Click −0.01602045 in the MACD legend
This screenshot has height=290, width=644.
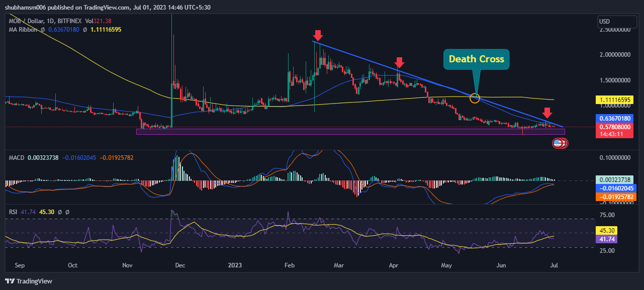[x=78, y=158]
